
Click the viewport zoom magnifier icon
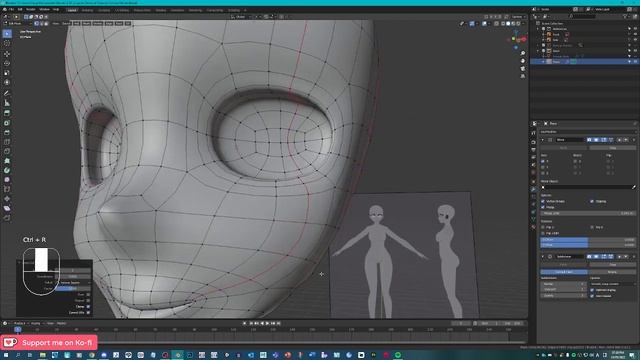click(x=523, y=53)
